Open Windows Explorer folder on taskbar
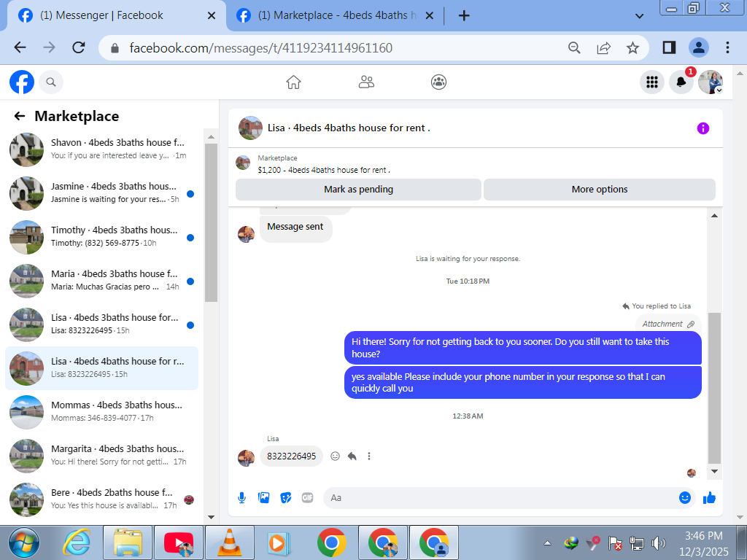The height and width of the screenshot is (560, 747). pyautogui.click(x=128, y=542)
